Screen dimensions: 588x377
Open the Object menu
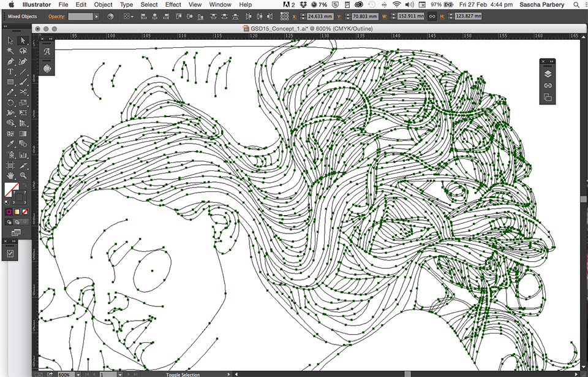pos(103,4)
